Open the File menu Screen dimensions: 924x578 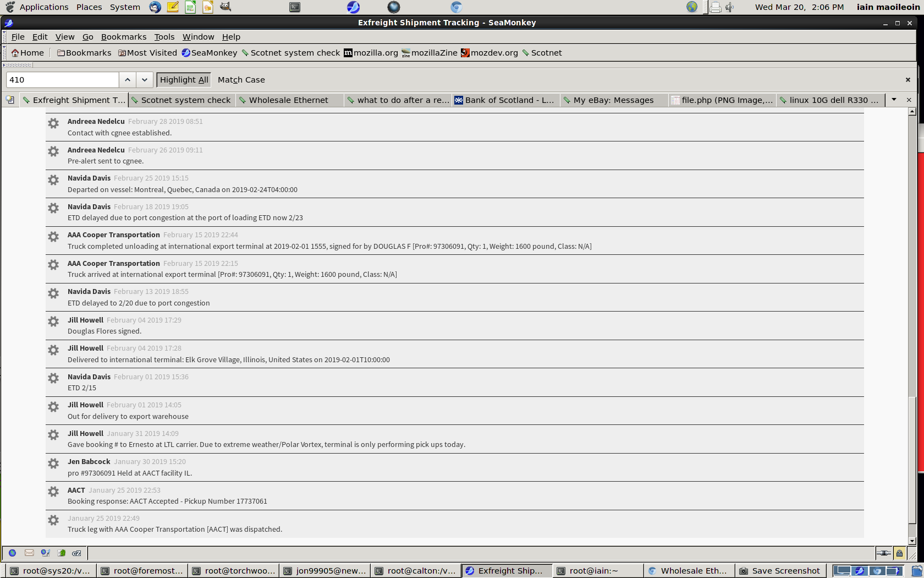18,37
